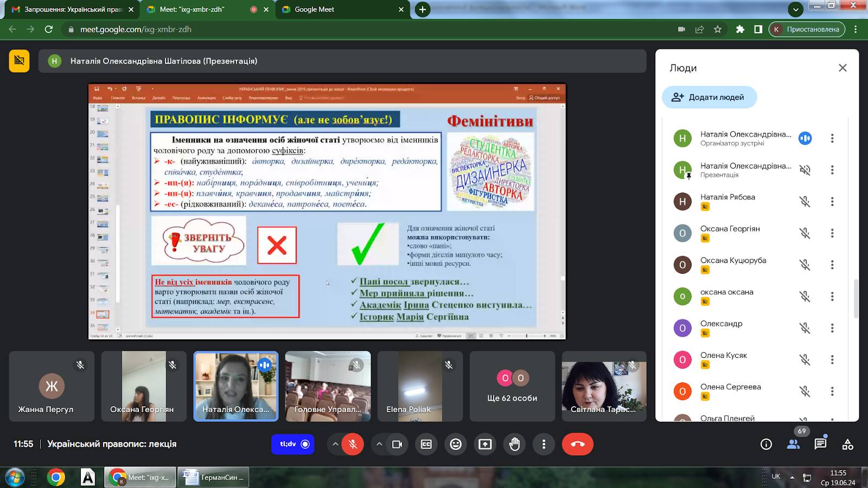The width and height of the screenshot is (868, 488).
Task: Toggle the muted microphone button
Action: tap(353, 444)
